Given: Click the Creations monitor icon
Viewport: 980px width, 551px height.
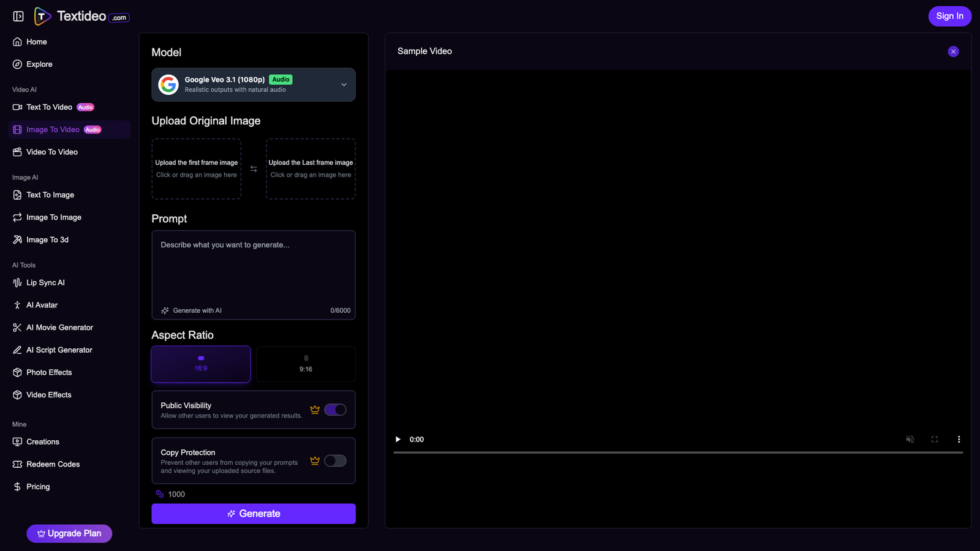Looking at the screenshot, I should pyautogui.click(x=17, y=442).
